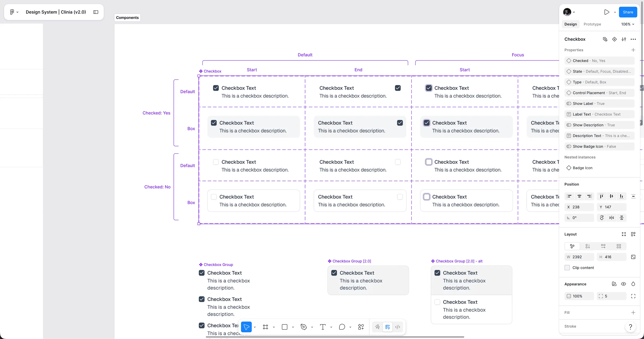644x339 pixels.
Task: Add a new component property
Action: [x=633, y=50]
